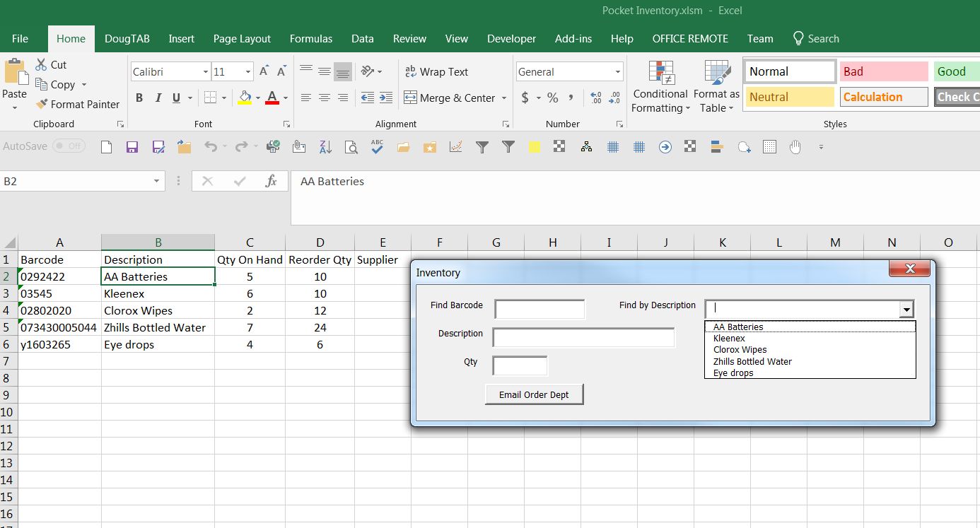
Task: Click the Format Painter brush
Action: tap(42, 105)
